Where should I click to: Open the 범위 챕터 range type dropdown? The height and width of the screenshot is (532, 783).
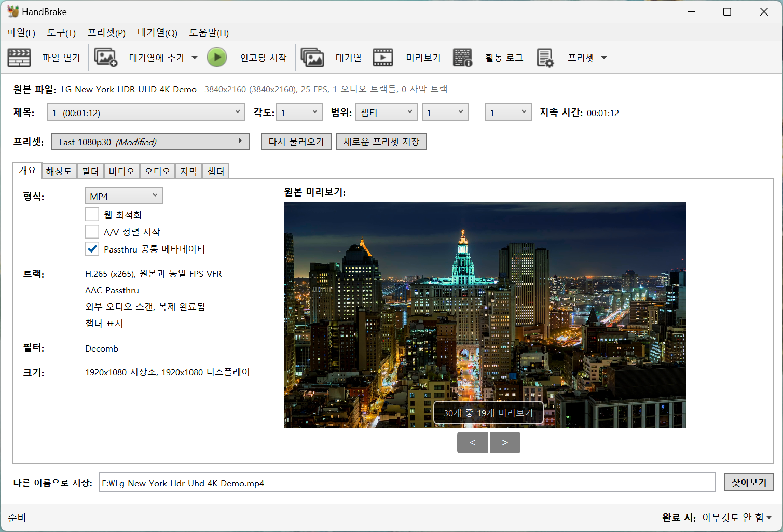386,112
